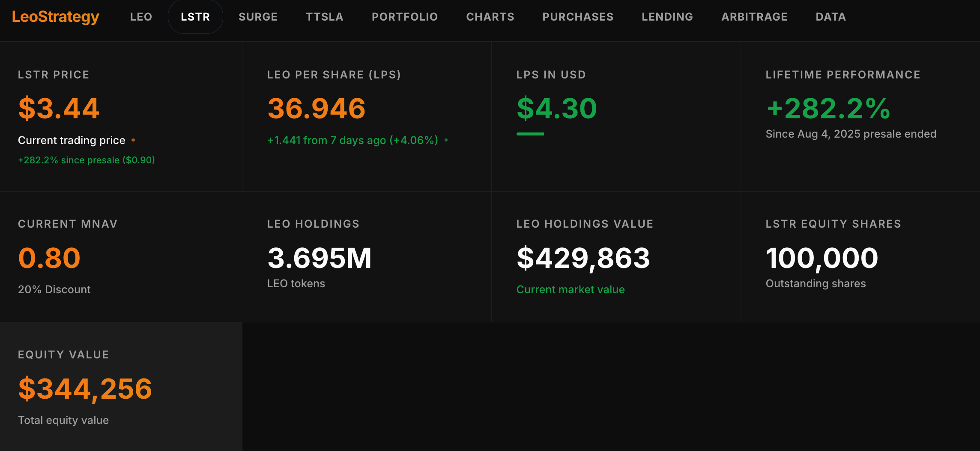Viewport: 980px width, 451px height.
Task: Go to the DATA tab
Action: (x=831, y=17)
